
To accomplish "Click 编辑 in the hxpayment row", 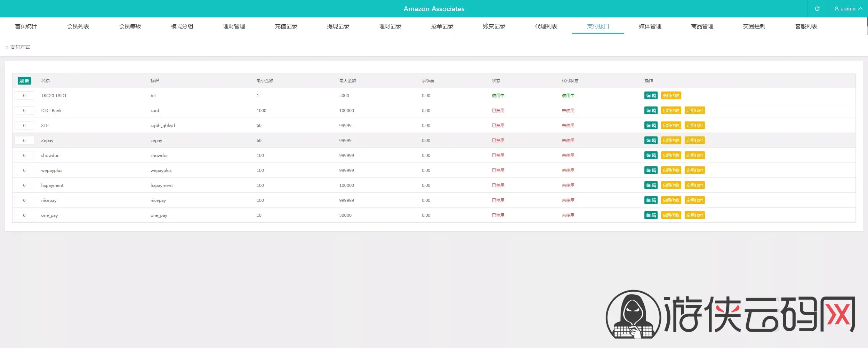I will click(651, 185).
